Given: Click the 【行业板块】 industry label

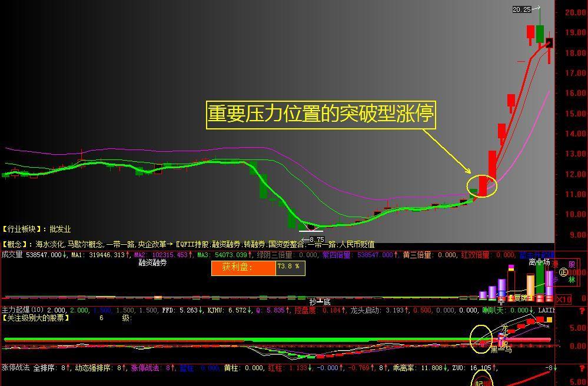Looking at the screenshot, I should pyautogui.click(x=22, y=229).
